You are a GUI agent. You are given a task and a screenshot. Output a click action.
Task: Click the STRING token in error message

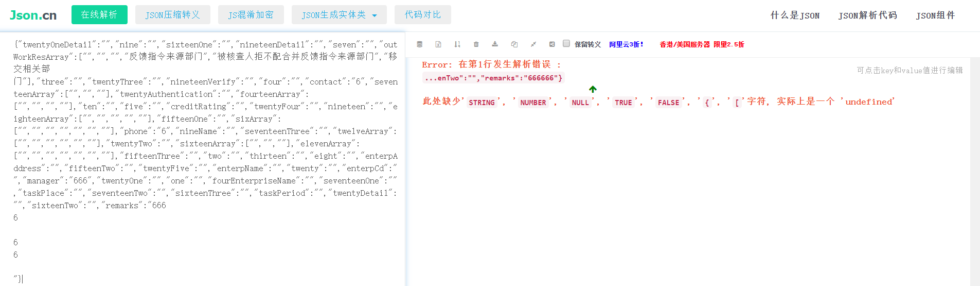click(x=482, y=103)
